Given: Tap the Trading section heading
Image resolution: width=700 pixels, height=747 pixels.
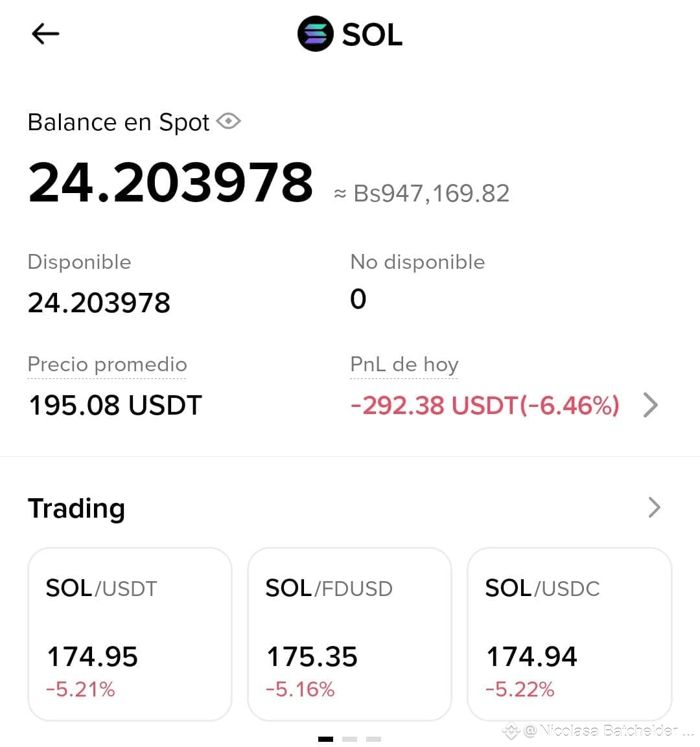Looking at the screenshot, I should coord(76,509).
